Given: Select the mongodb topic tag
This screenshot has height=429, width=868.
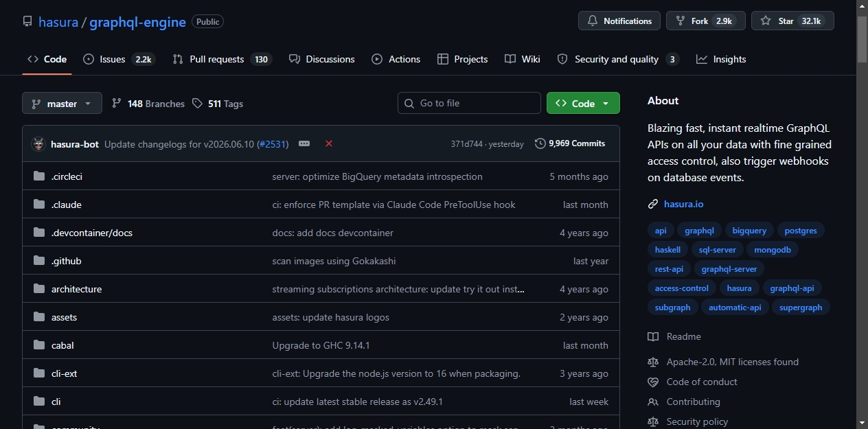Looking at the screenshot, I should 773,250.
